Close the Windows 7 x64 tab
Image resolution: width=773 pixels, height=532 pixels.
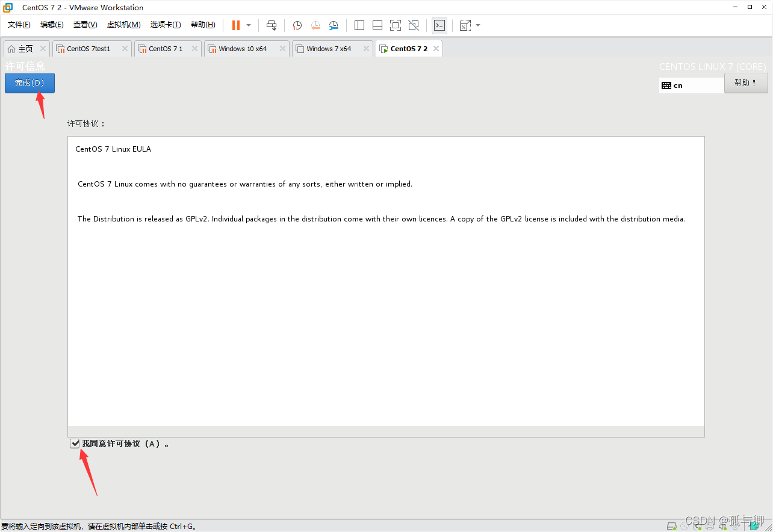point(366,49)
